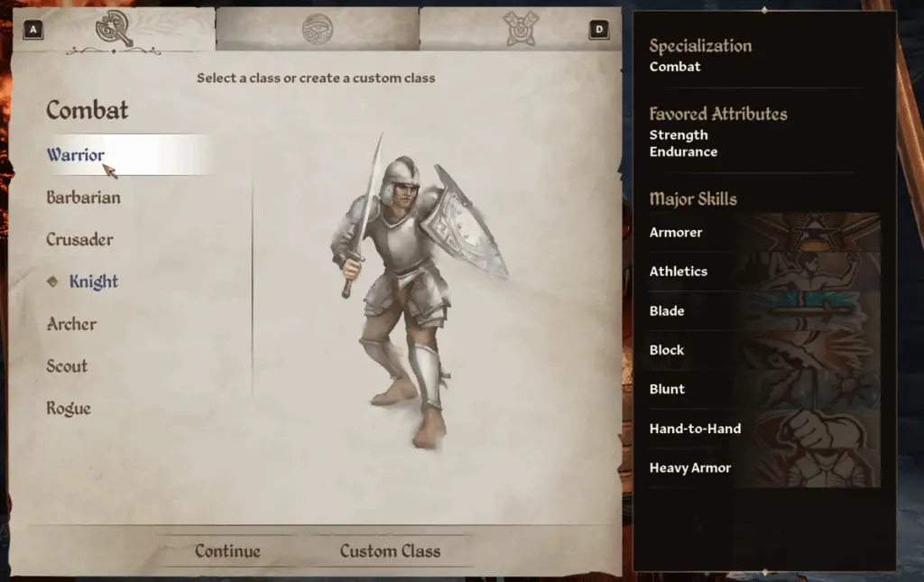Click the Armorer skill artwork
This screenshot has height=582, width=924.
click(x=812, y=232)
